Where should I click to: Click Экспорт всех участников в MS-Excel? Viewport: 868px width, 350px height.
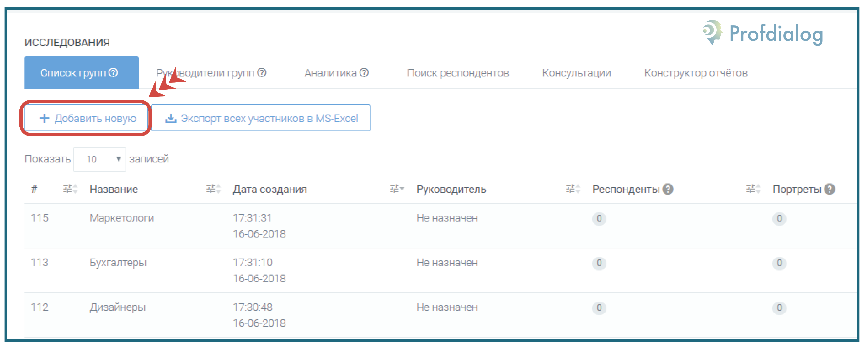(261, 118)
